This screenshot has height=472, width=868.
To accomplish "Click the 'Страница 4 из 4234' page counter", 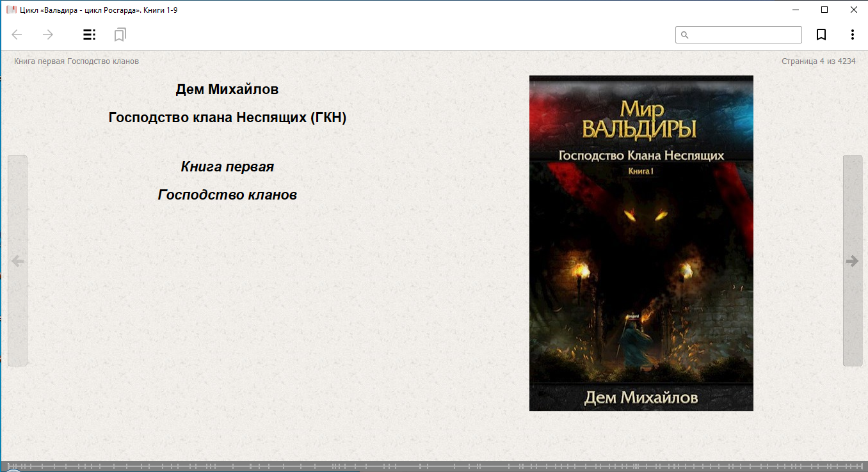I will click(x=818, y=61).
